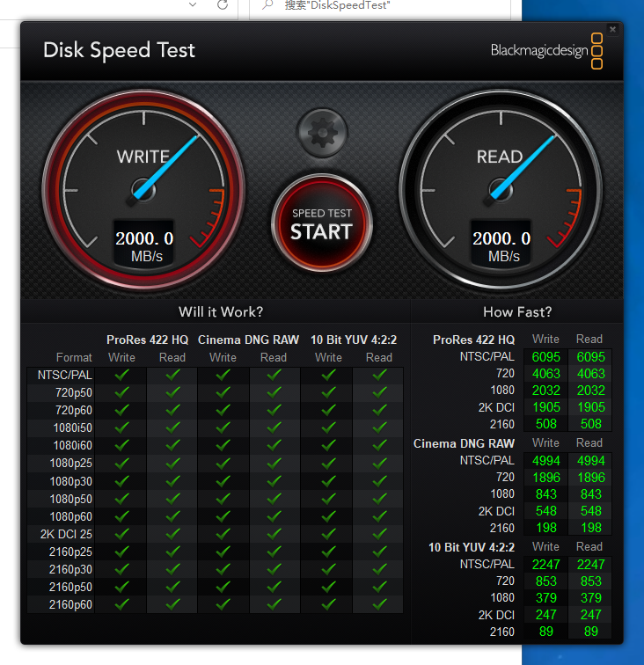Select the 1080p50 format row label
The image size is (644, 665).
(71, 499)
